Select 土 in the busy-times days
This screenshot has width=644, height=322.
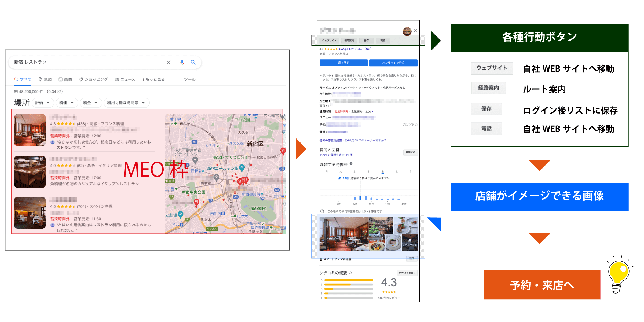point(396,172)
